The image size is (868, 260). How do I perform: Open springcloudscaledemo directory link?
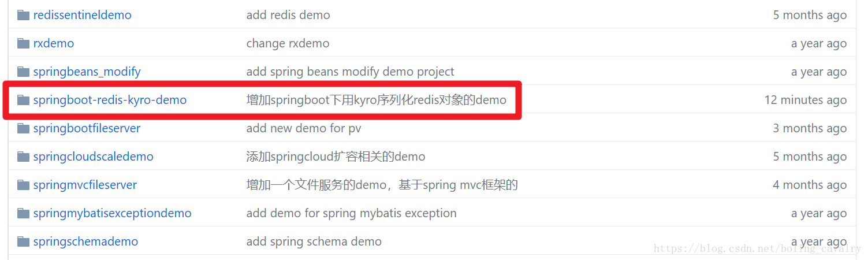click(93, 157)
